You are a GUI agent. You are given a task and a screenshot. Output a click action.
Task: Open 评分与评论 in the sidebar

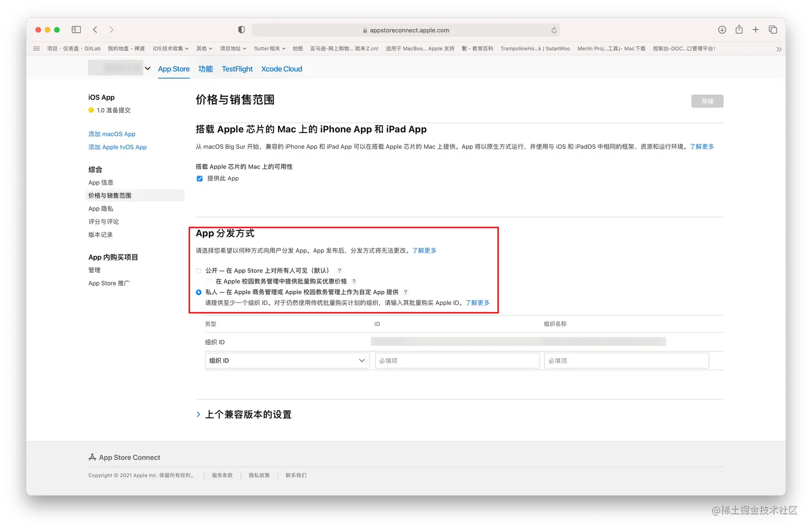coord(104,222)
